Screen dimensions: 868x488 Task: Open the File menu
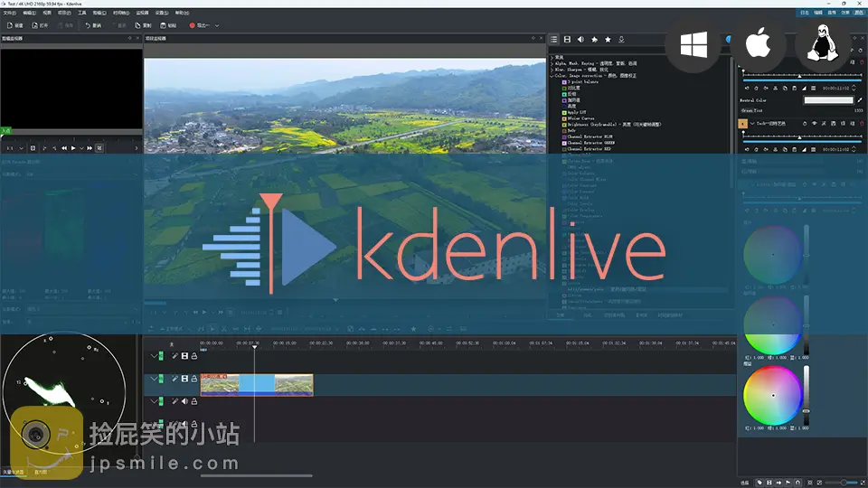click(x=10, y=13)
